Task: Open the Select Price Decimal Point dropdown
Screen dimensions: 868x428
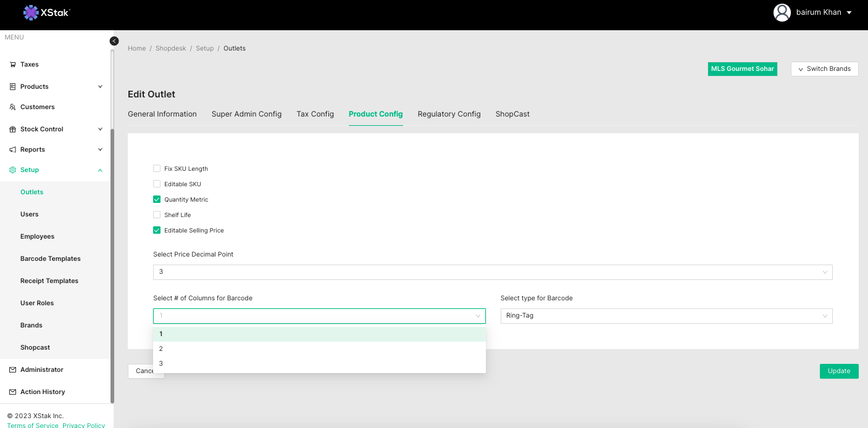Action: [x=492, y=272]
